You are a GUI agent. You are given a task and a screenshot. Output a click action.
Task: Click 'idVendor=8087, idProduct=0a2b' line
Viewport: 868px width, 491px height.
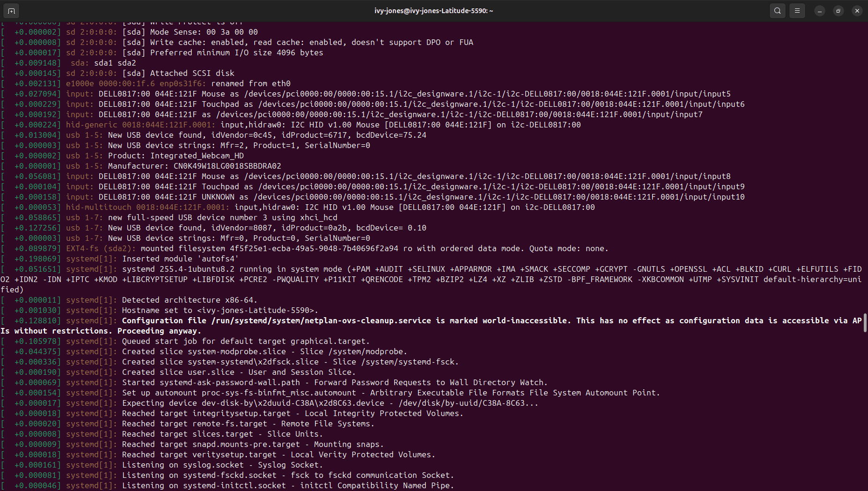(213, 228)
